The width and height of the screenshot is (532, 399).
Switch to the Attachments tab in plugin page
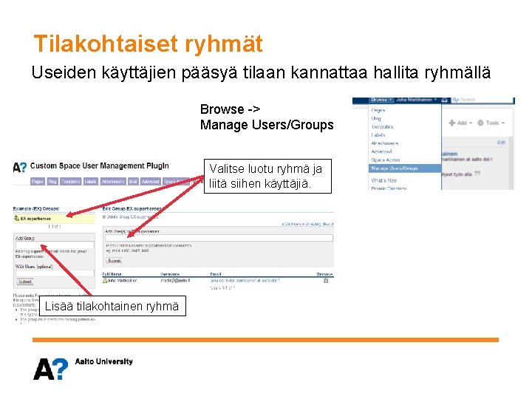click(x=113, y=182)
